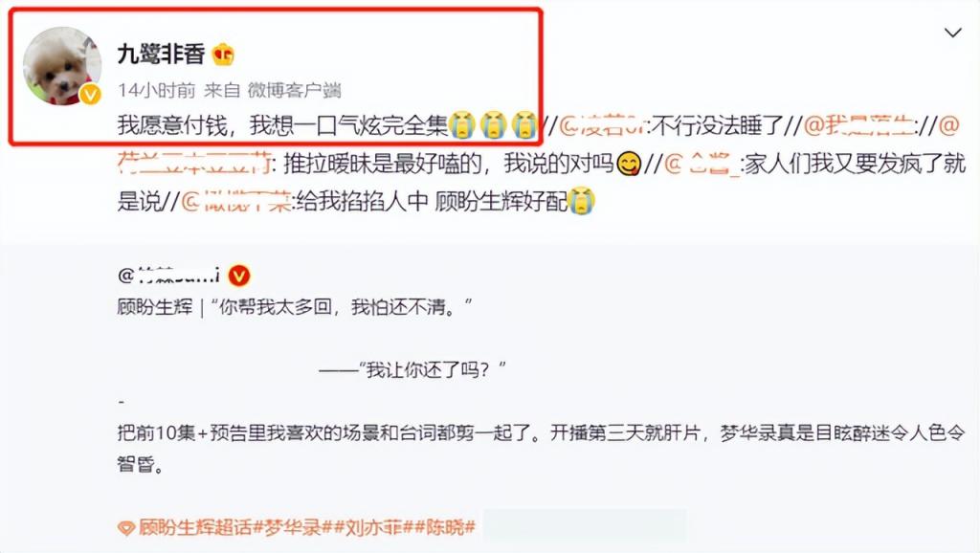
Task: Open the 顾盼生辉超话 super topic link
Action: 195,527
